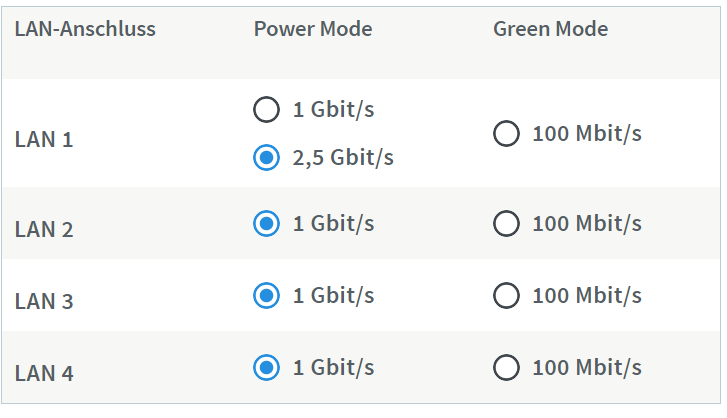Click the "100 Mbit/s" text in LAN 1 row
The image size is (727, 418).
[586, 134]
